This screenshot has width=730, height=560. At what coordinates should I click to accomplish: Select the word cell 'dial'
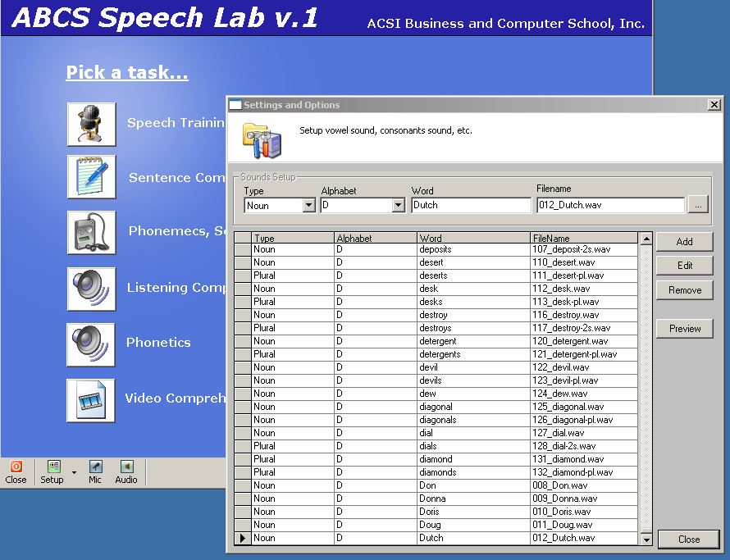[473, 433]
